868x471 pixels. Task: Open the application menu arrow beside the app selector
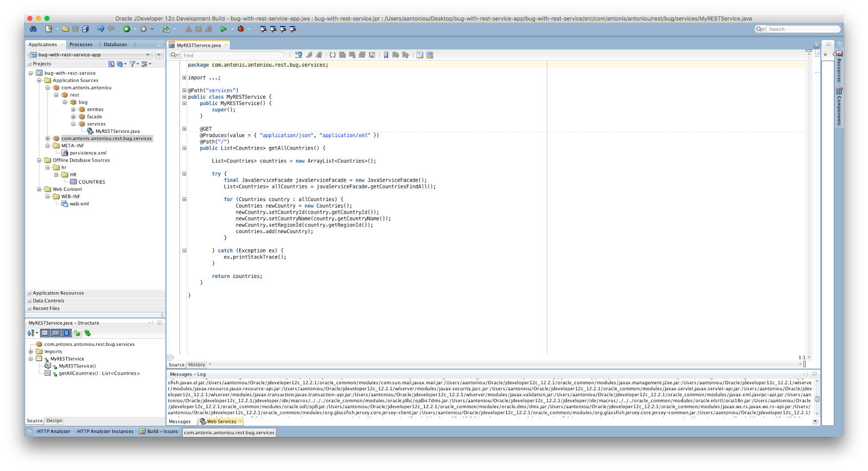(x=159, y=55)
